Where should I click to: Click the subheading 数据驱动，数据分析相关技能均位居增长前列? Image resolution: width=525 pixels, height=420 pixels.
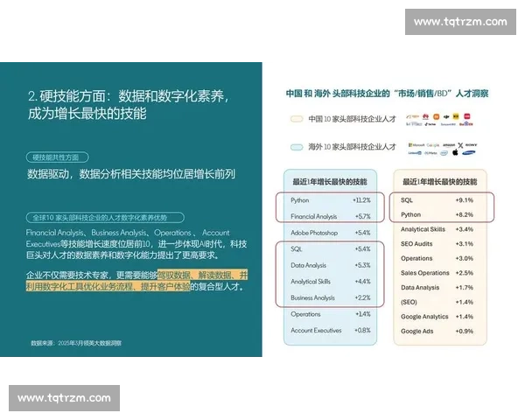[131, 174]
